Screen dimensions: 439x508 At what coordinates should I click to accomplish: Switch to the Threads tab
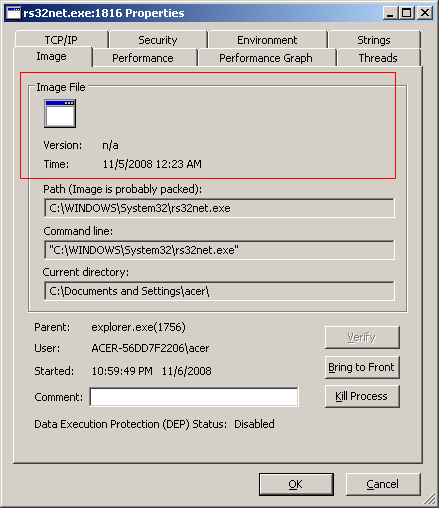378,58
